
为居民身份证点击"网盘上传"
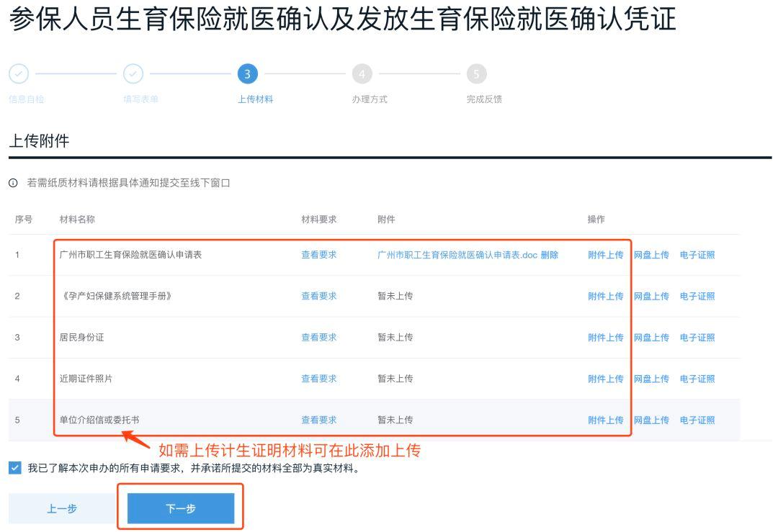point(651,337)
